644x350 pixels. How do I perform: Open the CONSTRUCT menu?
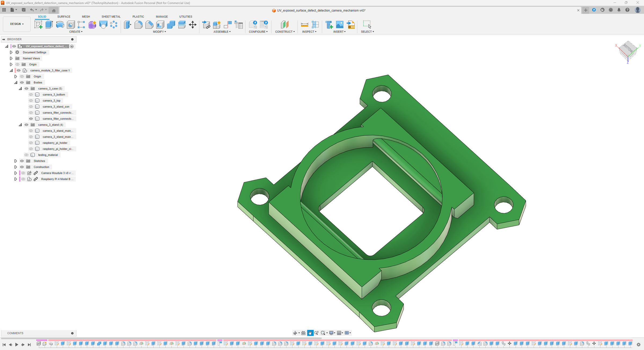(x=285, y=32)
